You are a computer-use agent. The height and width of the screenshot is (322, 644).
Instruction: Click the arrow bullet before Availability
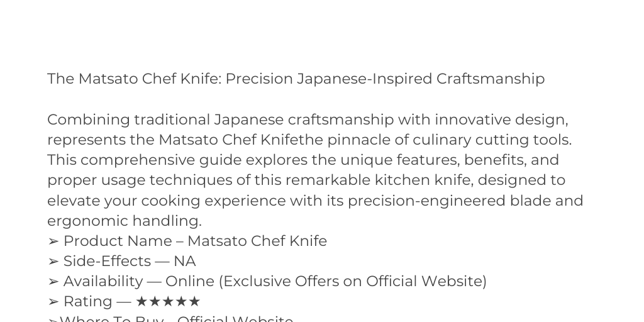point(53,281)
